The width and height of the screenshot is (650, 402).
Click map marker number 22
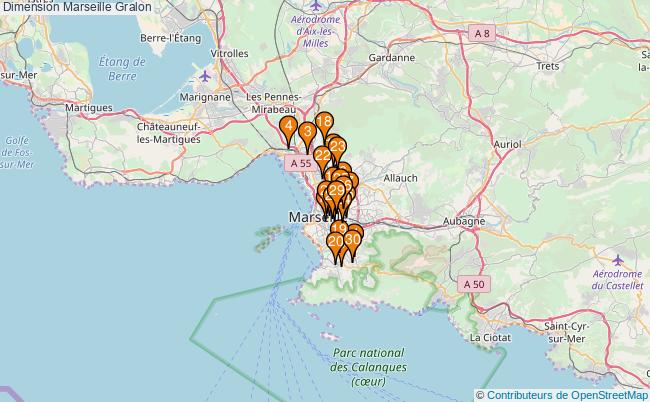[322, 156]
